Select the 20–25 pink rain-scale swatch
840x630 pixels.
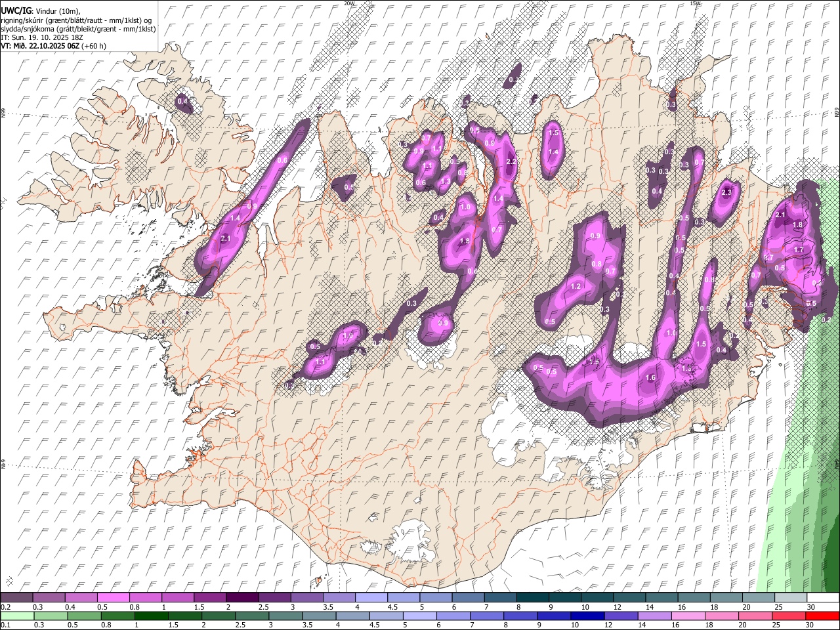[x=755, y=616]
